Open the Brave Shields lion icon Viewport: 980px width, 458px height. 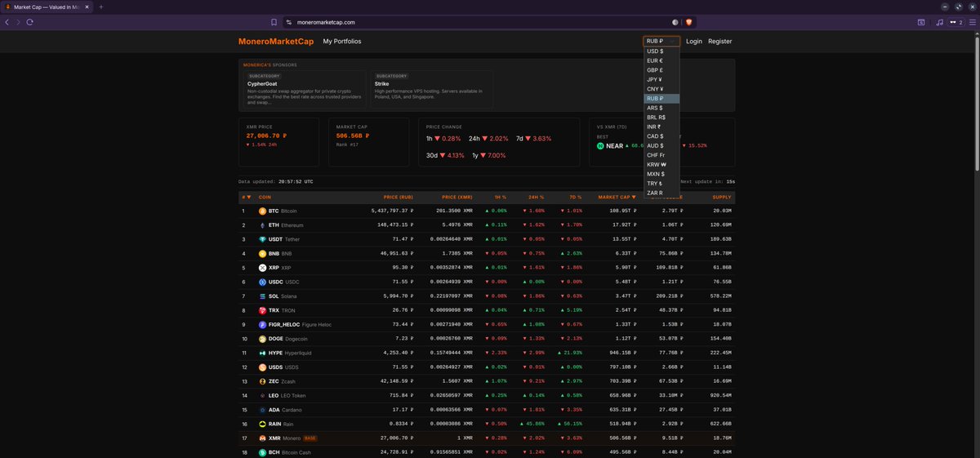[x=689, y=22]
